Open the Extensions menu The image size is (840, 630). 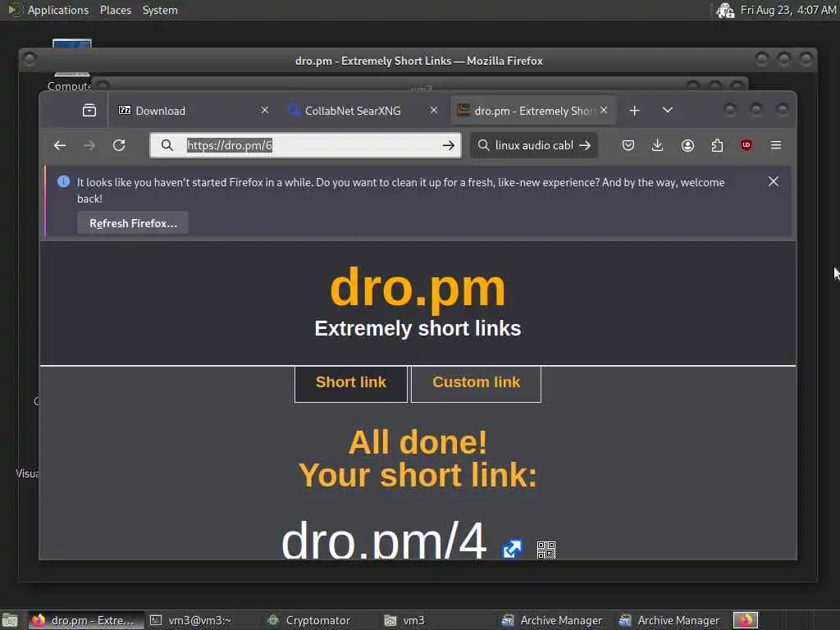pyautogui.click(x=717, y=145)
